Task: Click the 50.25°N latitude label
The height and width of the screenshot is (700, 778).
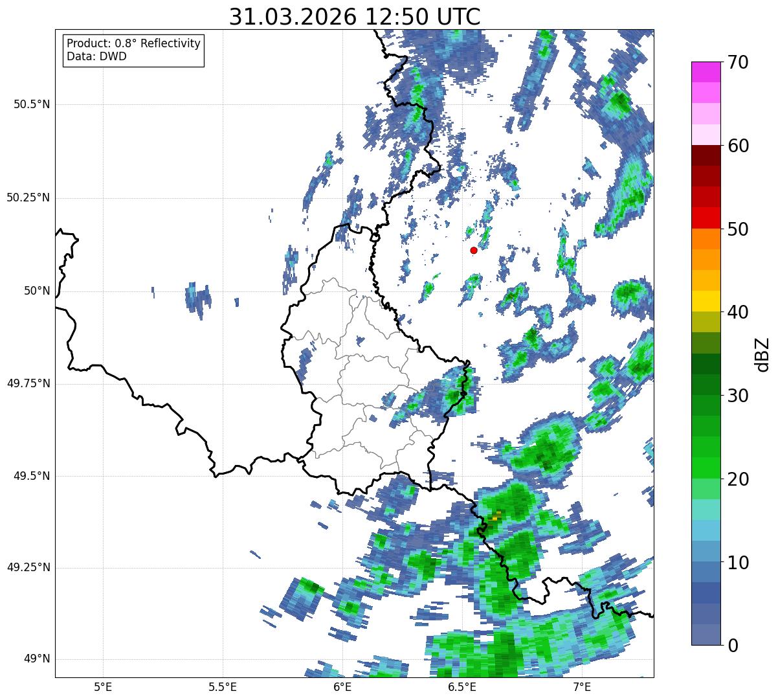Action: 28,198
